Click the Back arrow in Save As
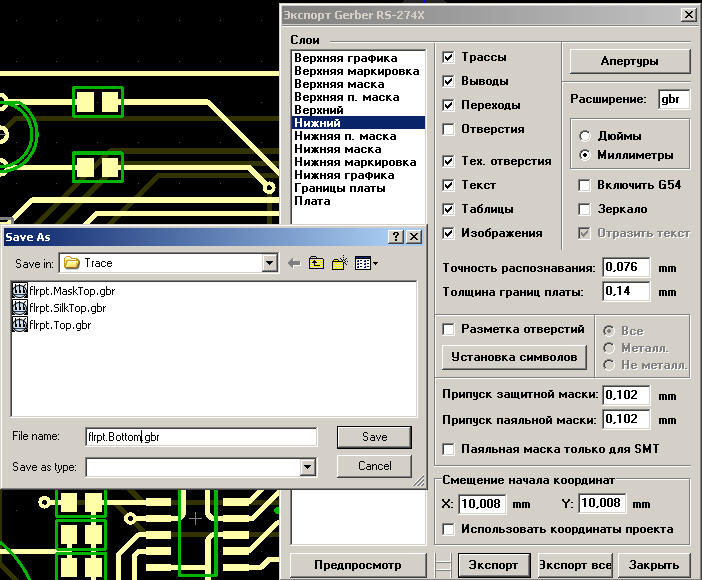Viewport: 702px width, 580px height. (x=294, y=263)
